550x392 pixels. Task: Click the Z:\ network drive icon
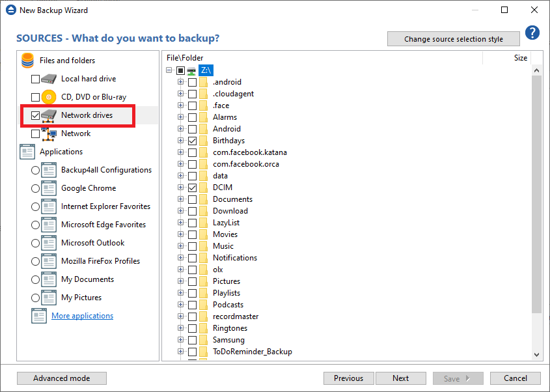191,70
